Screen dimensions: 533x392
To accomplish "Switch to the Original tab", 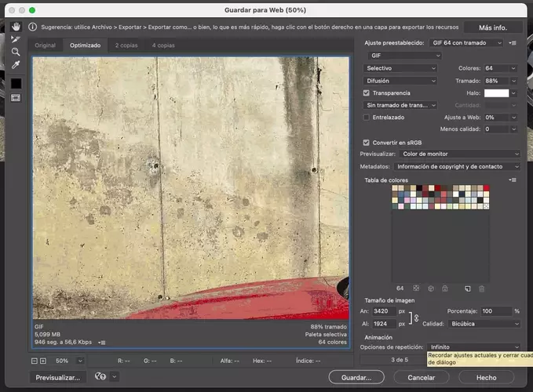I will pyautogui.click(x=46, y=45).
